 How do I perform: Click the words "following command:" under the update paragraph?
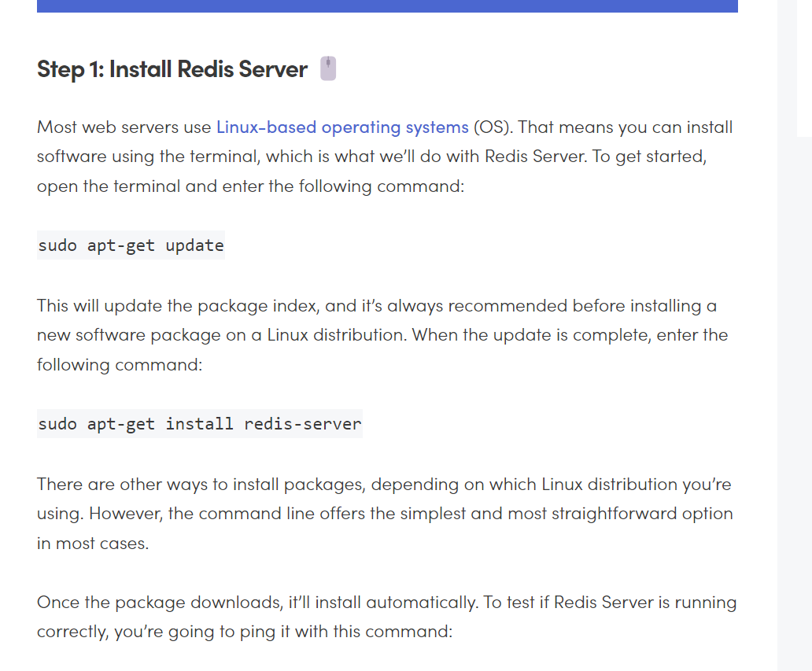coord(120,365)
